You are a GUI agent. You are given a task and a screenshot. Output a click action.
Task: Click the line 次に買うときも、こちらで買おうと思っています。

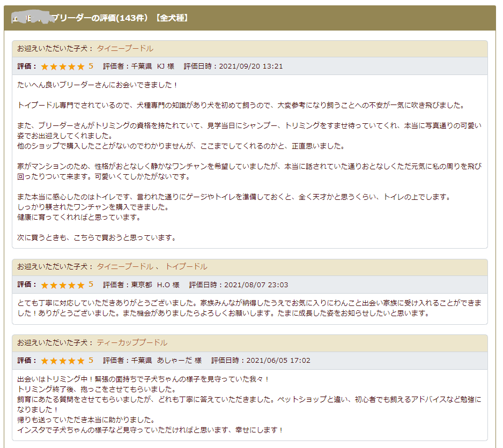coord(97,237)
